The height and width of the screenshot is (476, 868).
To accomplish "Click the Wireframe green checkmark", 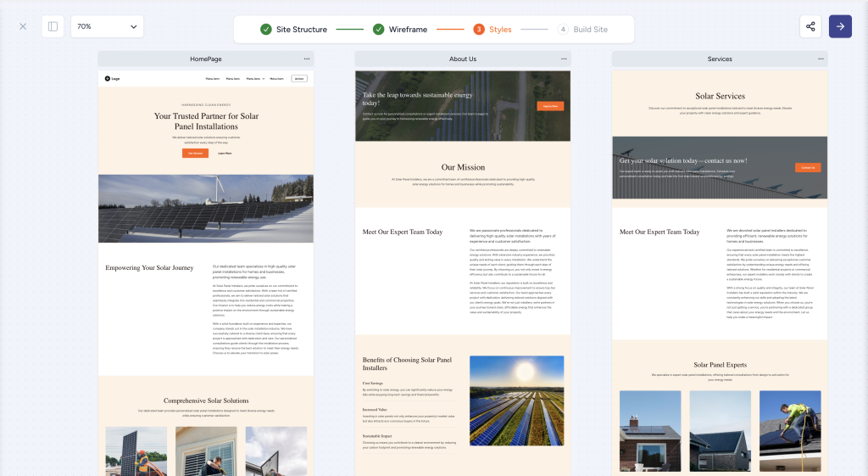I will point(378,30).
